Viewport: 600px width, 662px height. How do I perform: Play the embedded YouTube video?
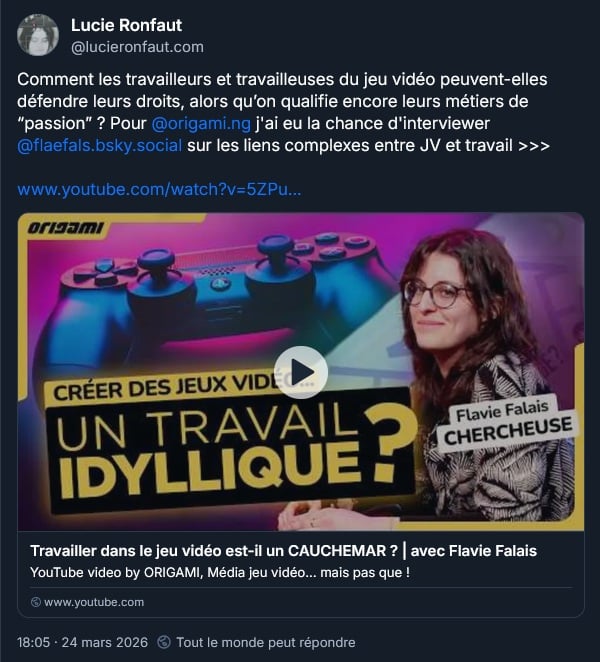click(x=301, y=372)
